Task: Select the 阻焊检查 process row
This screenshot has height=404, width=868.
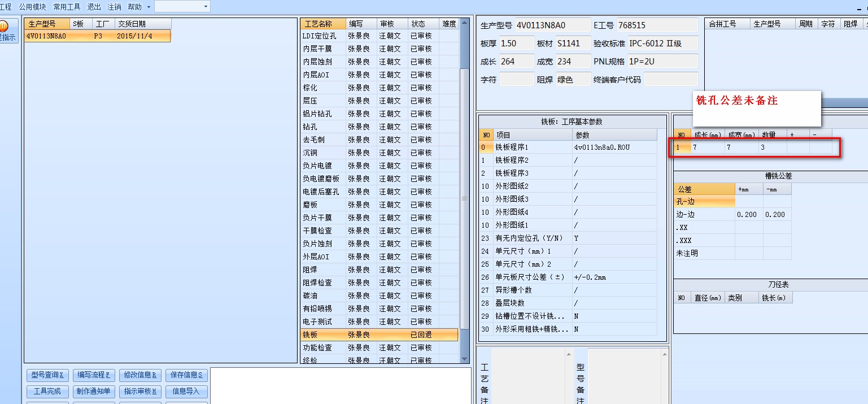Action: coord(380,283)
